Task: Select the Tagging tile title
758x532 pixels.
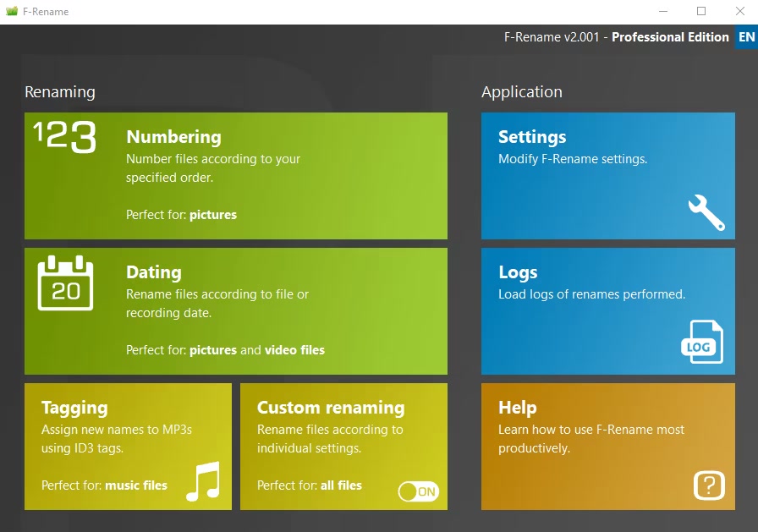Action: (74, 408)
